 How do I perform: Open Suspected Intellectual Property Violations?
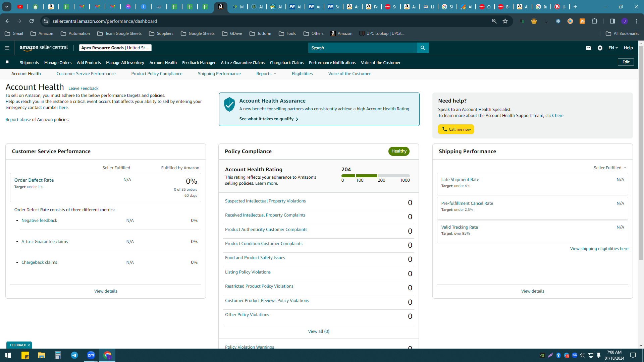[265, 201]
